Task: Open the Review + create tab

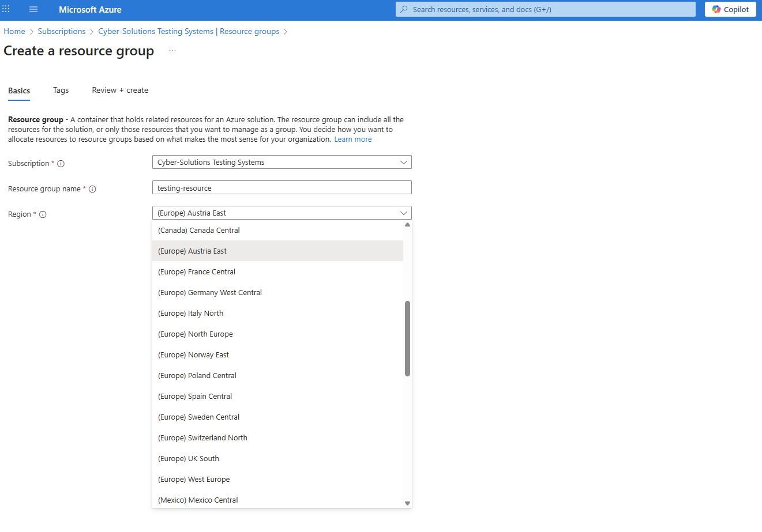Action: (x=120, y=90)
